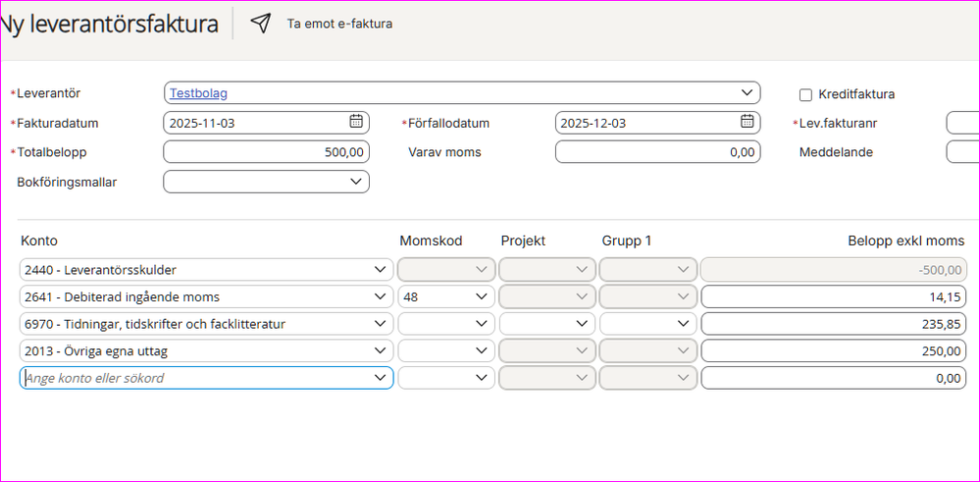The height and width of the screenshot is (482, 980).
Task: Expand account dropdown for 2641 Debiterad ingående moms
Action: [x=380, y=296]
